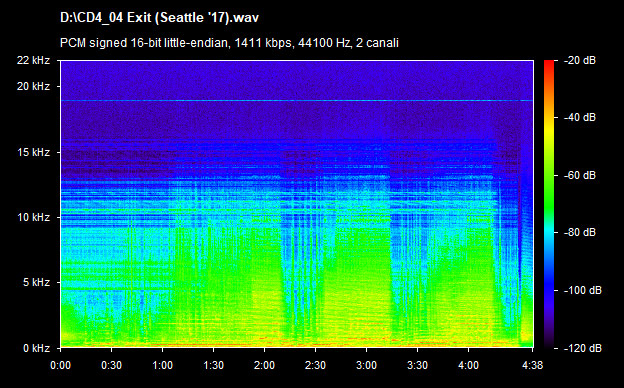Image resolution: width=624 pixels, height=388 pixels.
Task: Click the 2:00 time axis marker
Action: coord(264,365)
